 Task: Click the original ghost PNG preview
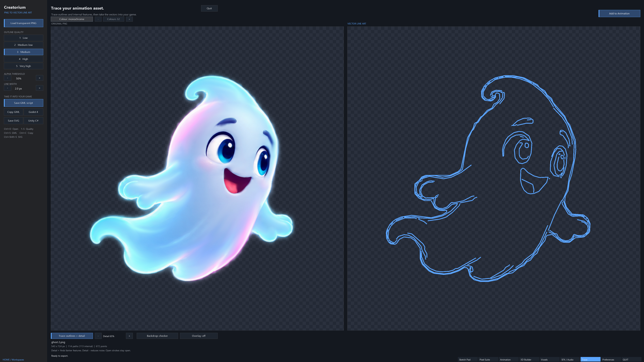click(x=197, y=178)
